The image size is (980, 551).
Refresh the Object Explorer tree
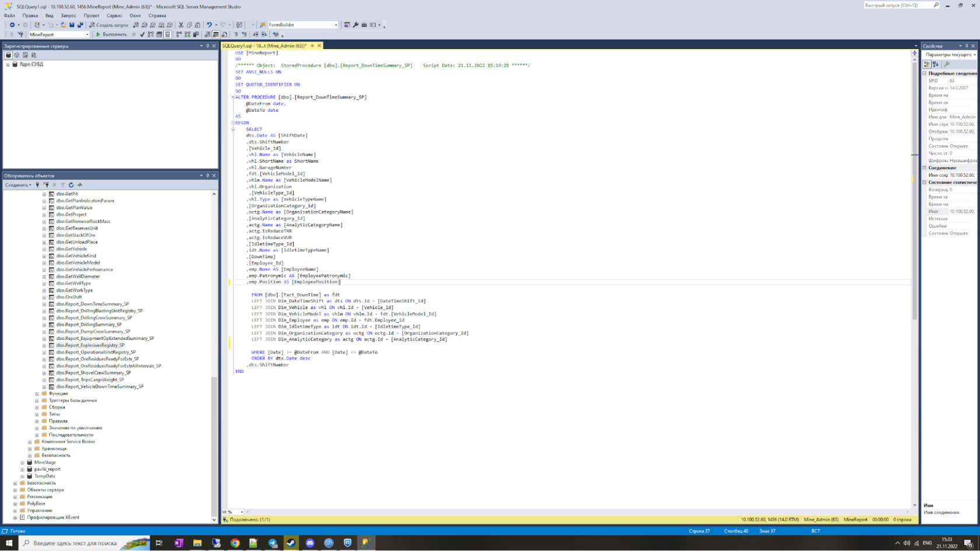tap(71, 185)
